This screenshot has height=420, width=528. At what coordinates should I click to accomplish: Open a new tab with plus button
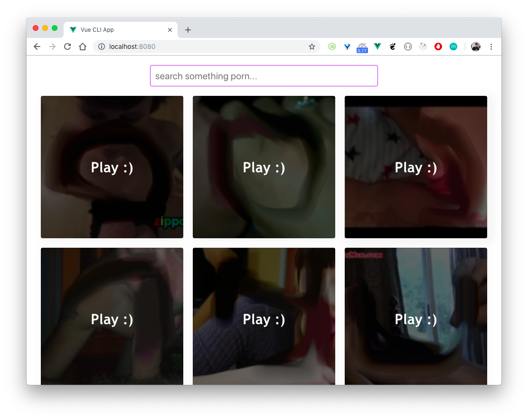pos(188,30)
